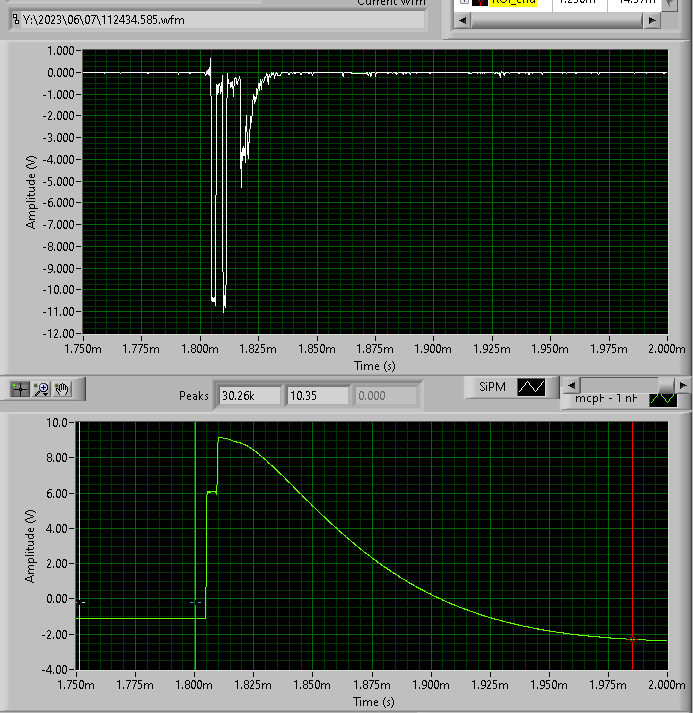693x713 pixels.
Task: Click upper graph x-axis label 1.750m
Action: pos(83,349)
